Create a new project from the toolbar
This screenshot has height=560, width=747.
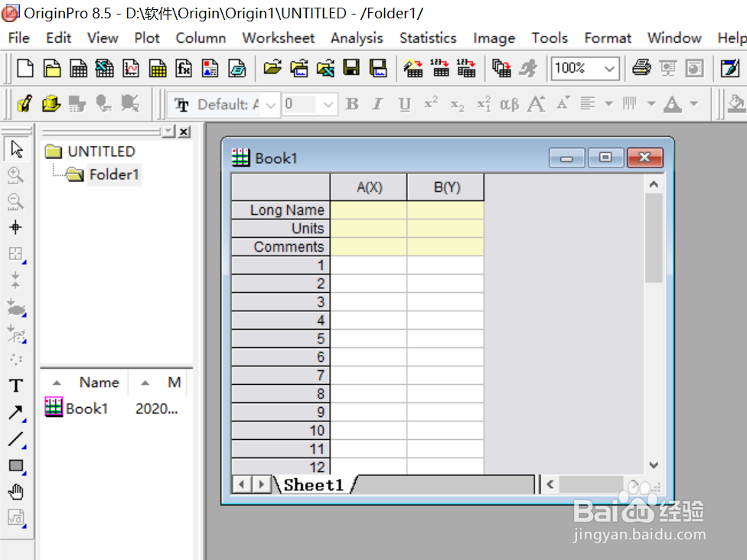24,68
